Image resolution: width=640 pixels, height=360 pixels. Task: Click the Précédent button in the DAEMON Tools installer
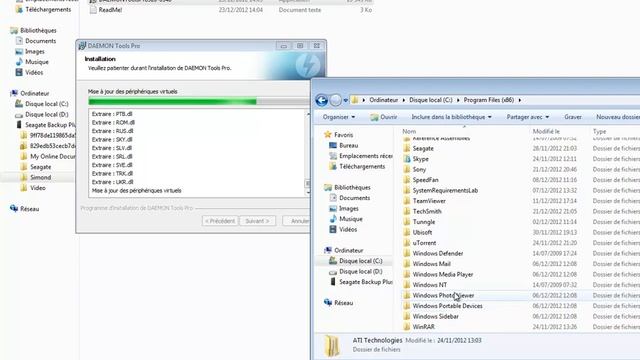tap(220, 221)
